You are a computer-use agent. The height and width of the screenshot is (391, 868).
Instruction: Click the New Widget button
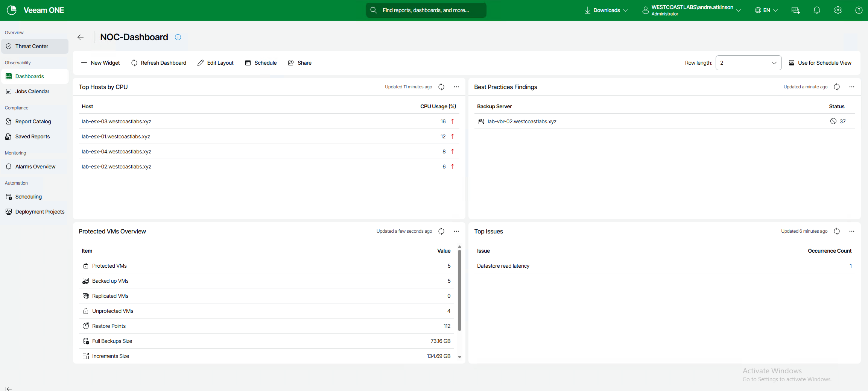click(100, 63)
